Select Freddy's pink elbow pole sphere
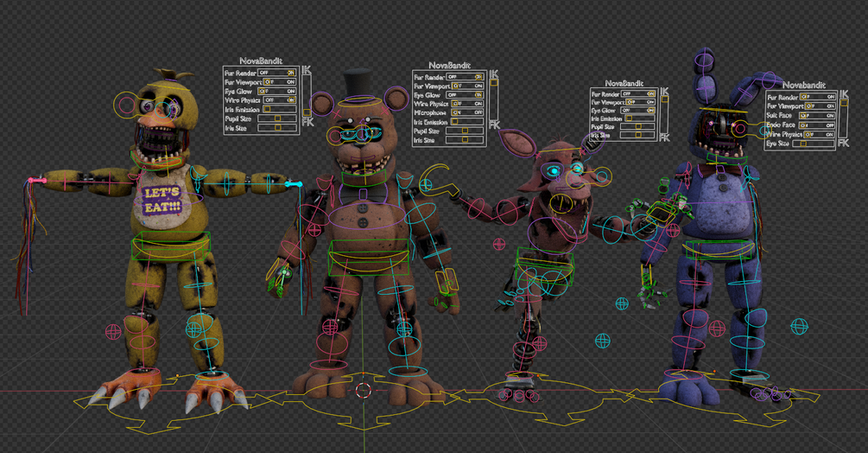Screen dimensions: 868x453 pos(314,230)
